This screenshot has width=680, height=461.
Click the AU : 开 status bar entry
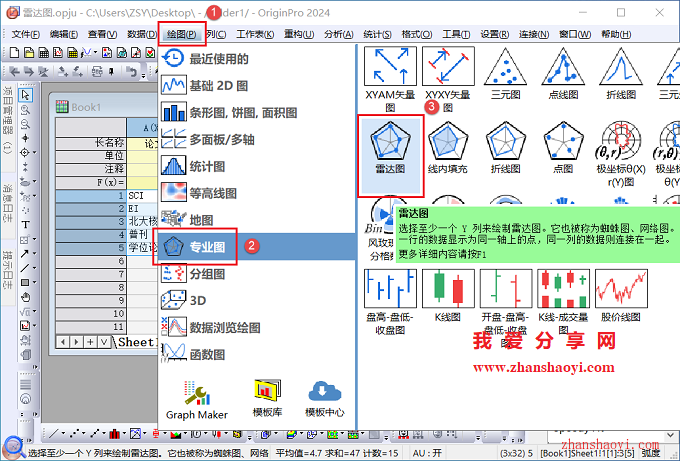[x=427, y=453]
